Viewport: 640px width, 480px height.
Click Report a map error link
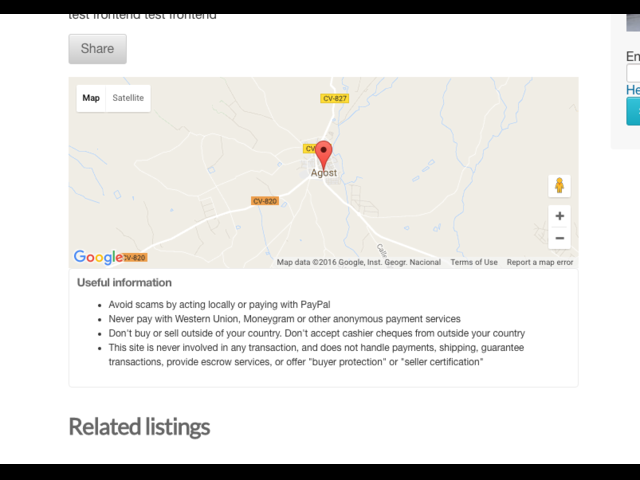click(x=540, y=262)
